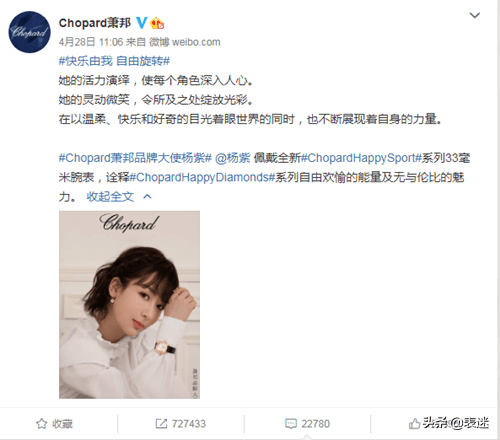Open the #ChopardHappyDiamonds# hashtag
This screenshot has width=500, height=440.
pos(202,177)
